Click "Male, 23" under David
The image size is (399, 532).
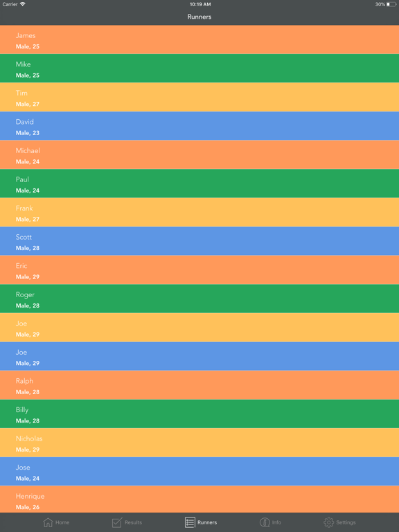pyautogui.click(x=28, y=133)
